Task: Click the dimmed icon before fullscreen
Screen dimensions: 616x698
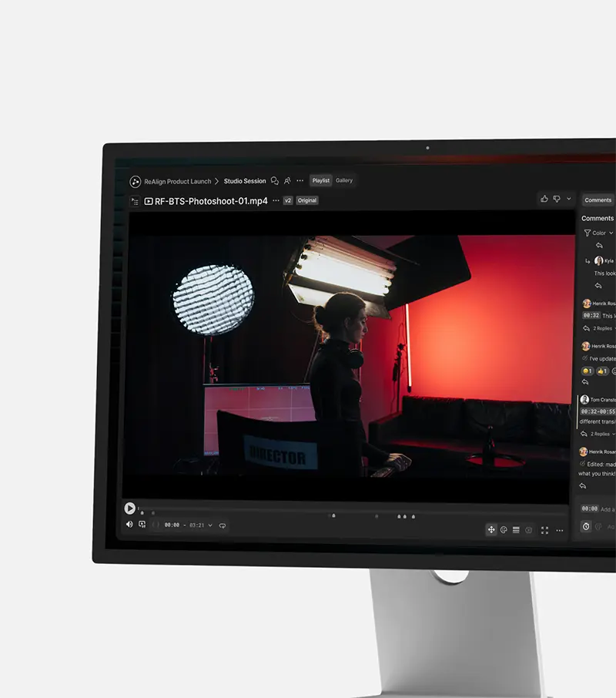Action: coord(529,530)
